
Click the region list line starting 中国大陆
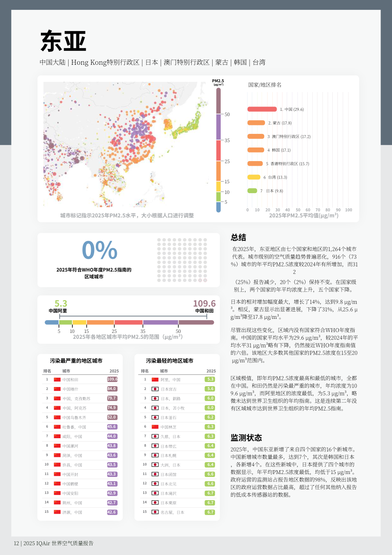(x=153, y=62)
